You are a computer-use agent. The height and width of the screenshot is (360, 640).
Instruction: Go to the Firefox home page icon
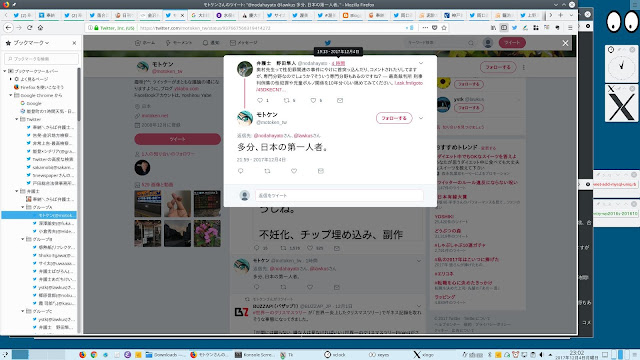[x=40, y=27]
